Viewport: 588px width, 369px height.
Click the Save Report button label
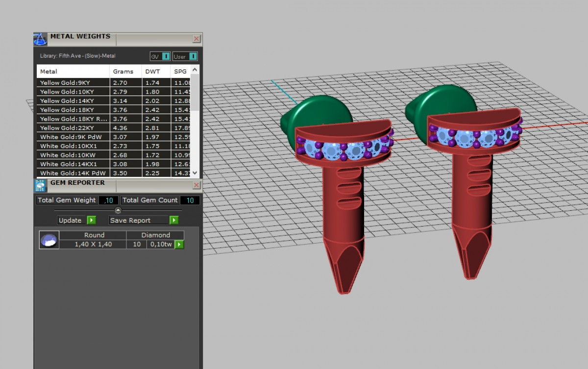[130, 220]
